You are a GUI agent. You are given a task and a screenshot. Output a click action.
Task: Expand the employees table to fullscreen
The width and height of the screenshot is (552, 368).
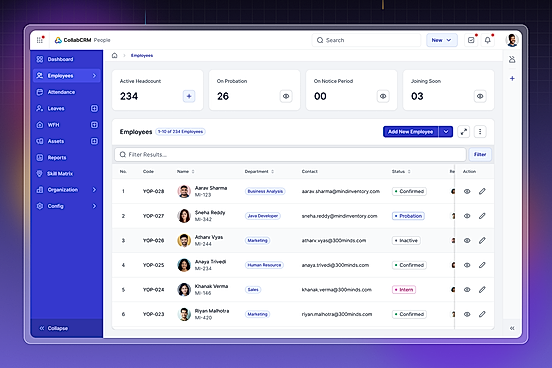(464, 132)
